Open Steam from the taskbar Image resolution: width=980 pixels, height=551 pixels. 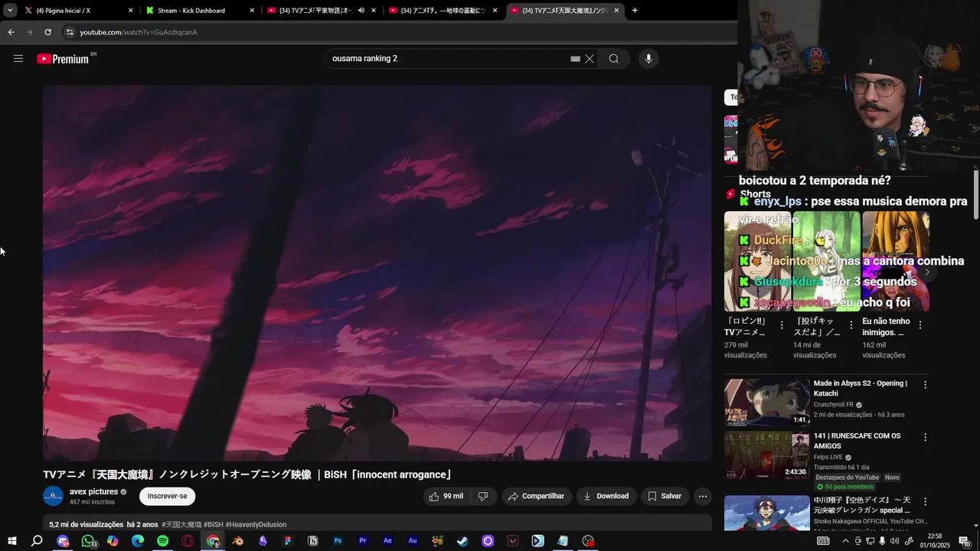(462, 541)
